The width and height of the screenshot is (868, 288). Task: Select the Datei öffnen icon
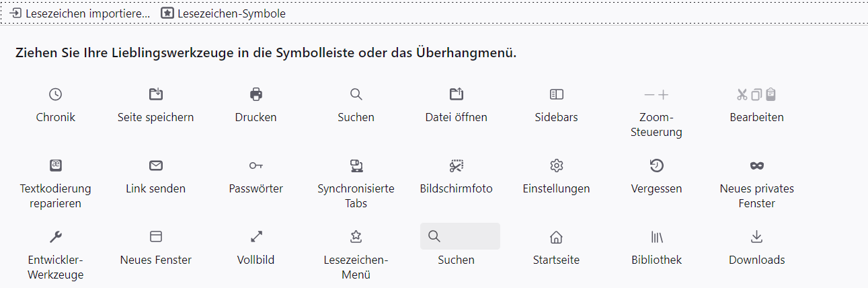457,94
